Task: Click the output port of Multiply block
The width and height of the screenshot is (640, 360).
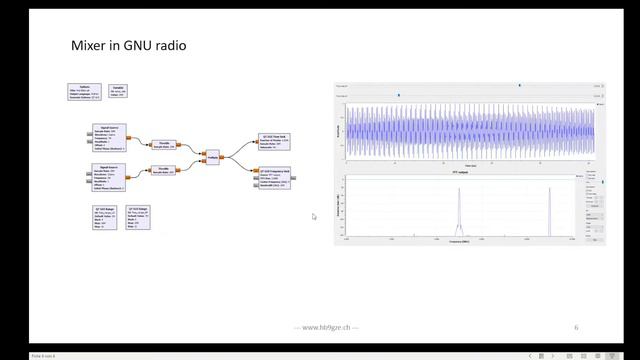Action: (x=222, y=157)
